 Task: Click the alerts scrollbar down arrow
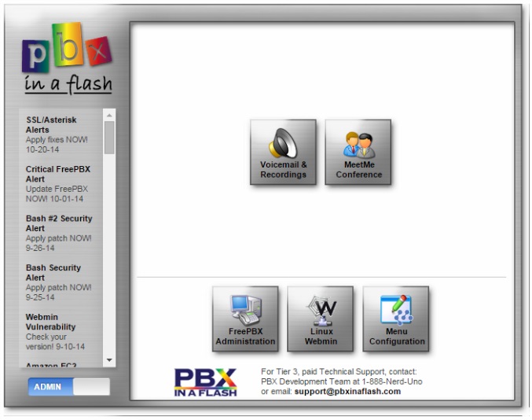click(x=109, y=360)
